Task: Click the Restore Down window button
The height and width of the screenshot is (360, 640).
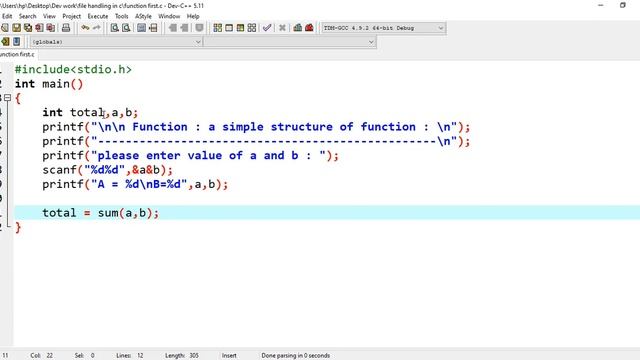Action: [622, 5]
